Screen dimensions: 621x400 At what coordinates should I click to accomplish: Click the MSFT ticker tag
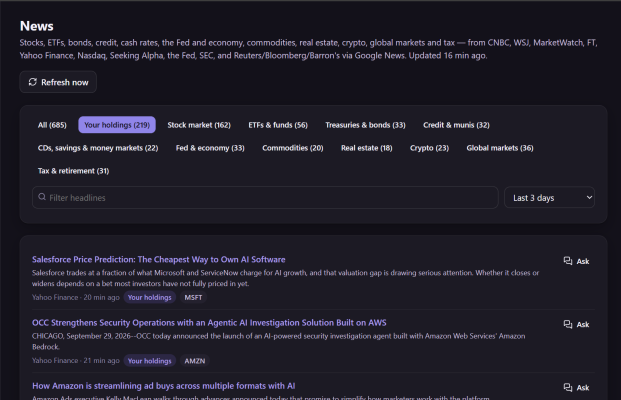pyautogui.click(x=193, y=297)
